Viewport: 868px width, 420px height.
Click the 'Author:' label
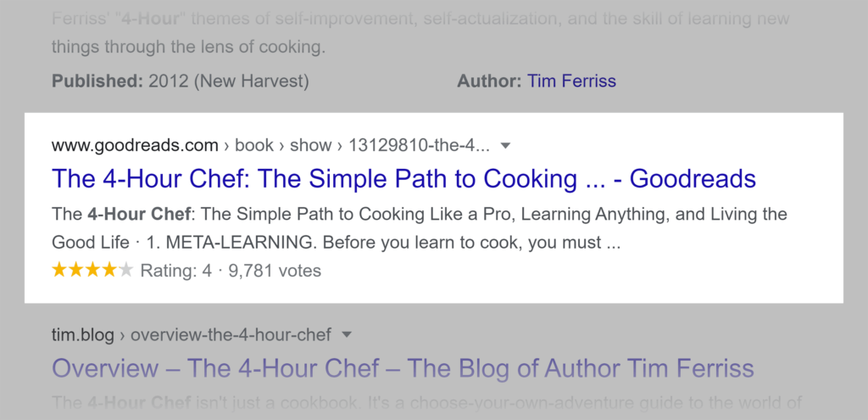coord(487,81)
